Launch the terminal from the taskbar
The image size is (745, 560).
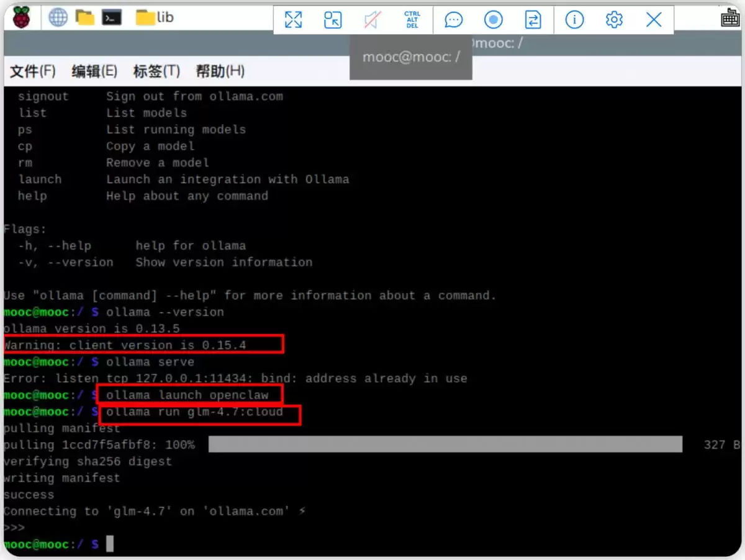click(x=111, y=18)
